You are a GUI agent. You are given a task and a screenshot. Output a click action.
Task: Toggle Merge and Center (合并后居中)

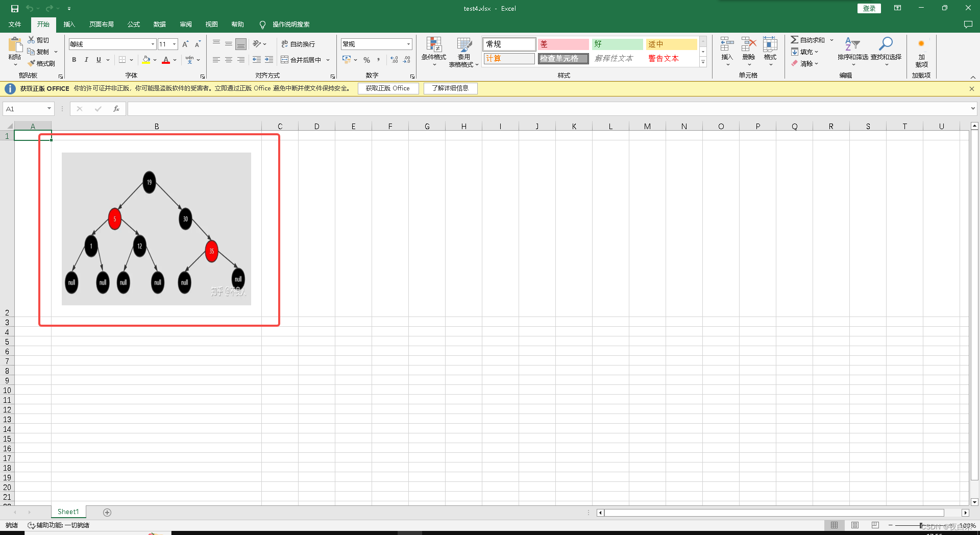[x=301, y=60]
